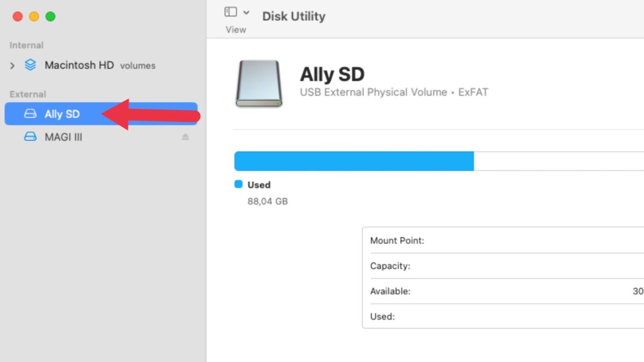This screenshot has height=362, width=644.
Task: Open the View options dropdown chevron
Action: [246, 12]
